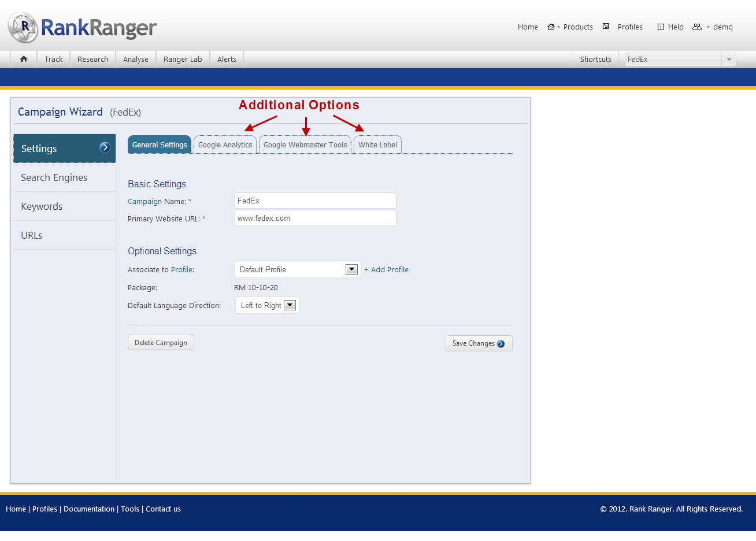Switch to the Google Analytics tab

(x=225, y=144)
